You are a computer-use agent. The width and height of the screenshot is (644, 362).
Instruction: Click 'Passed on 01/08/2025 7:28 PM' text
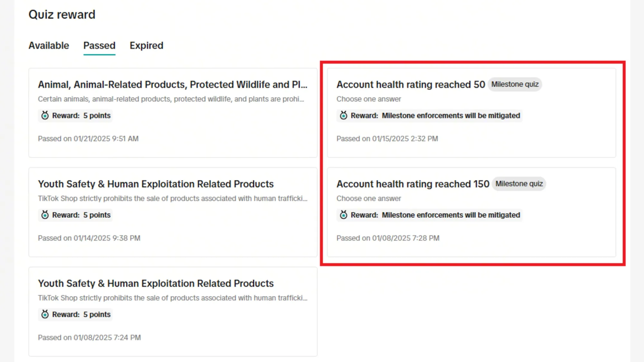(388, 238)
